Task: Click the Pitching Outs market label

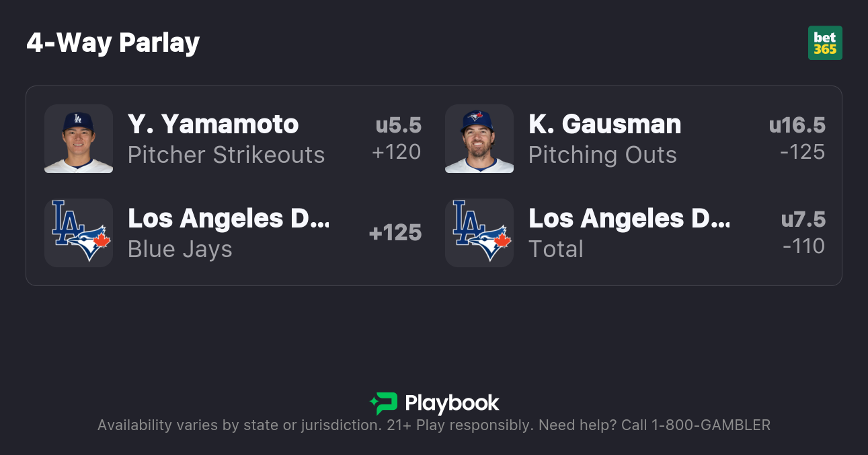Action: 602,155
